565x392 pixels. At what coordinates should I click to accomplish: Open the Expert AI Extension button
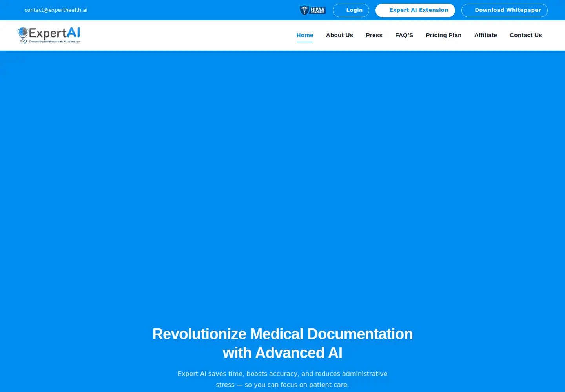pos(415,10)
